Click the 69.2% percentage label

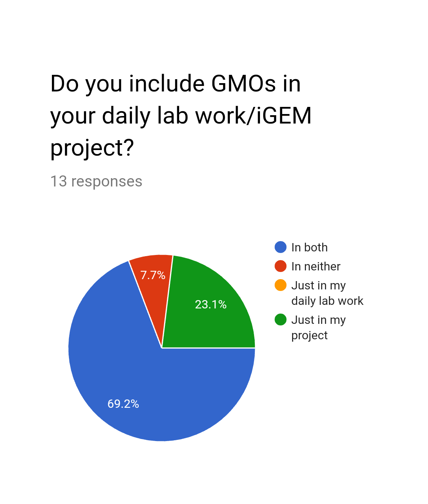tap(123, 404)
